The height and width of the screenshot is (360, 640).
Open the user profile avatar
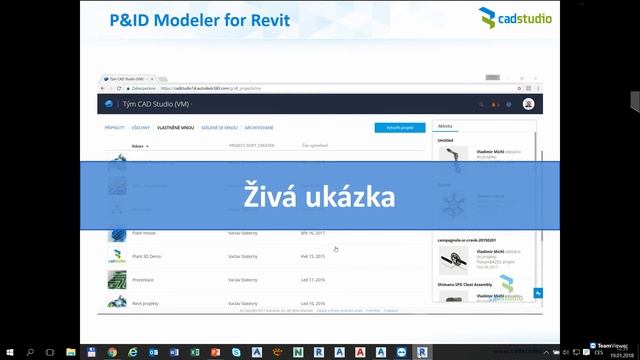point(529,104)
